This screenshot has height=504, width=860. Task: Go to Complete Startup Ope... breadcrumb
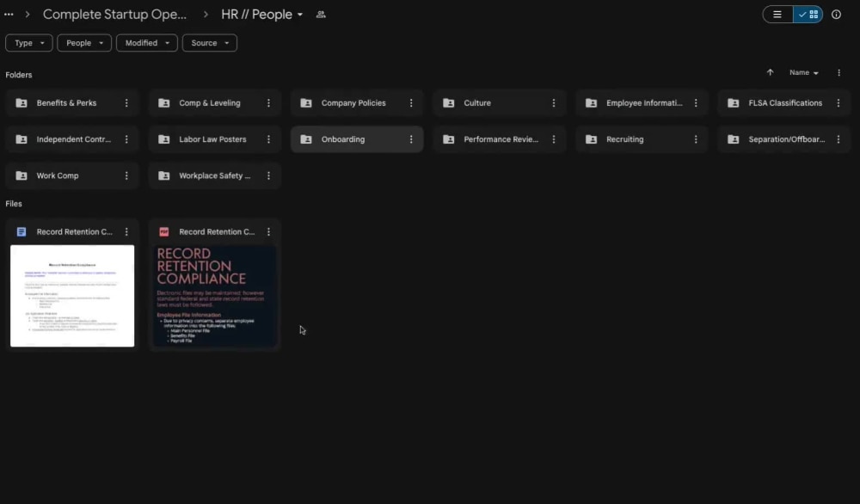(x=114, y=15)
